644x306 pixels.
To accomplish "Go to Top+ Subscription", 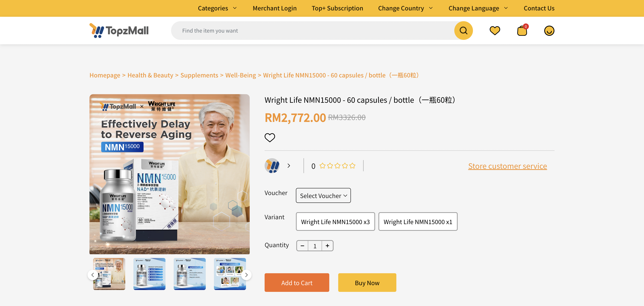I will tap(337, 8).
